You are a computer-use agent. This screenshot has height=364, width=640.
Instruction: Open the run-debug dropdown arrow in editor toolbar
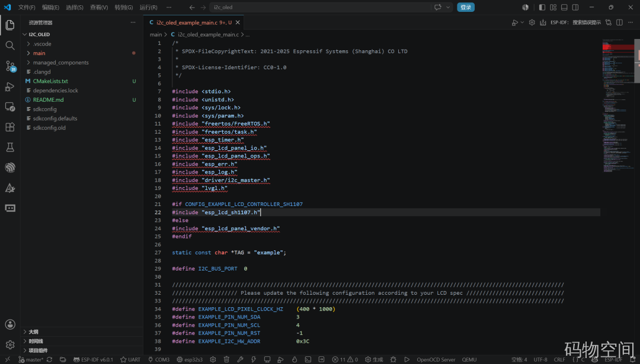click(523, 23)
